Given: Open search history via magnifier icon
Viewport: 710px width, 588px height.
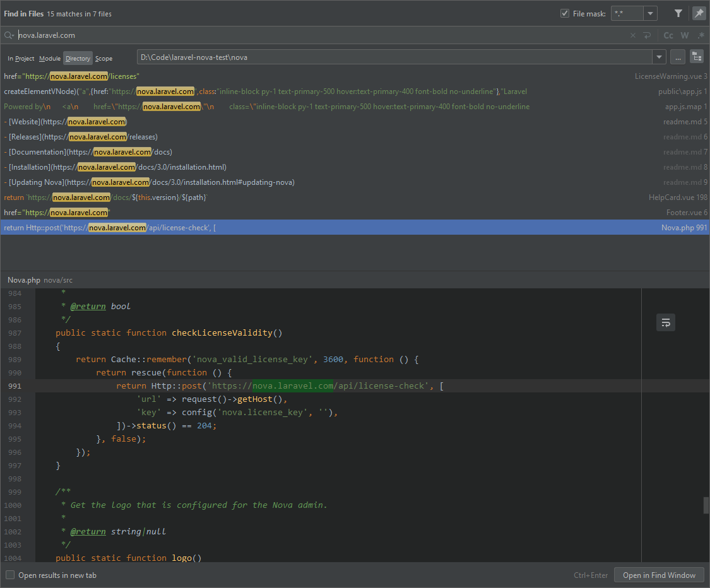Looking at the screenshot, I should [x=9, y=35].
